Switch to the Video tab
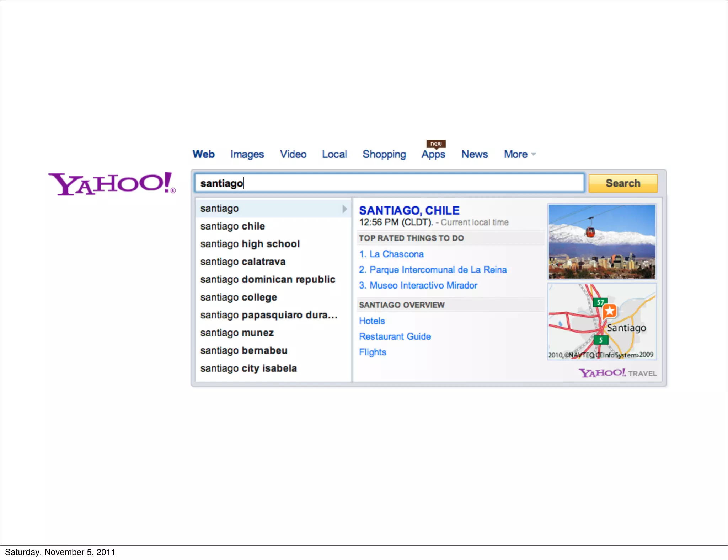728x560 pixels. pyautogui.click(x=293, y=154)
